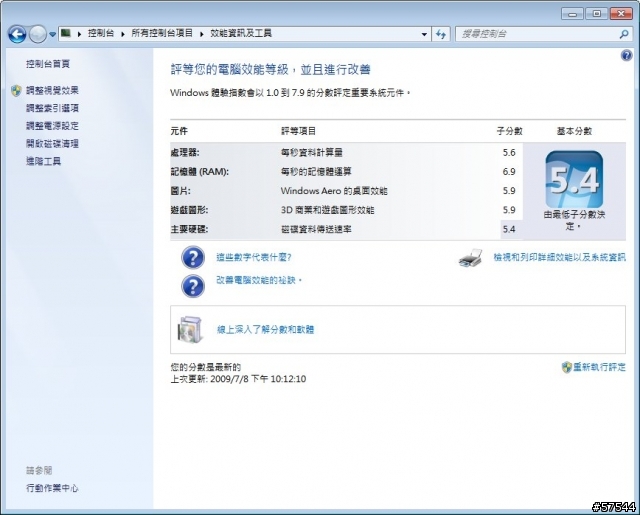The height and width of the screenshot is (515, 640).
Task: Click the 子分數 column header
Action: coord(509,131)
